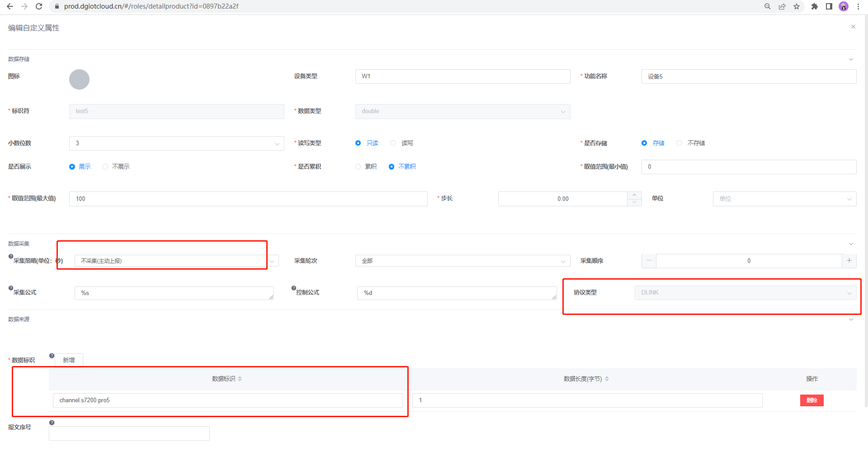Click the 新增 button under 数据标识
Image resolution: width=868 pixels, height=452 pixels.
pos(69,360)
